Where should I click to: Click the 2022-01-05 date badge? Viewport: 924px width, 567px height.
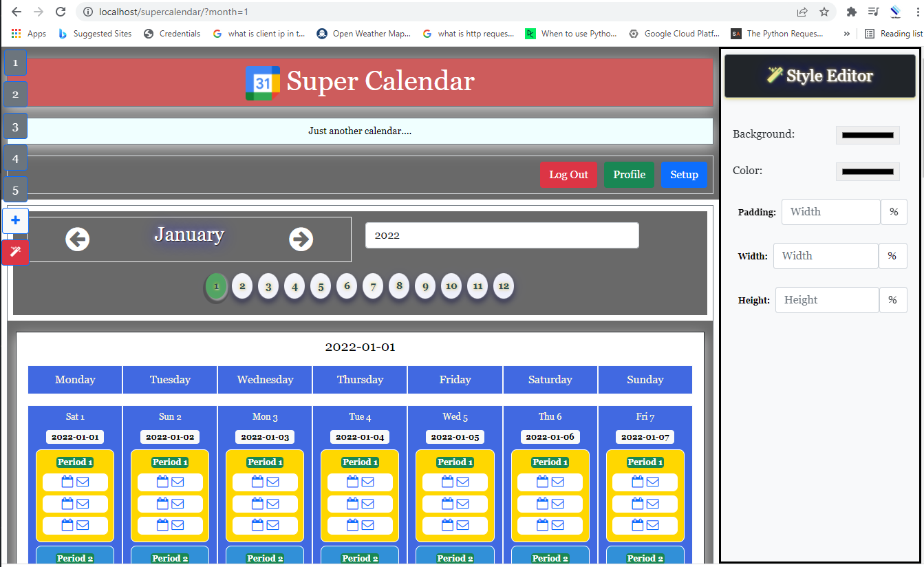tap(455, 437)
